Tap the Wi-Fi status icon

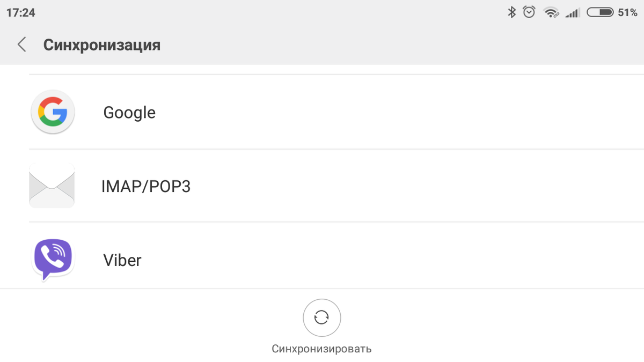coord(551,12)
